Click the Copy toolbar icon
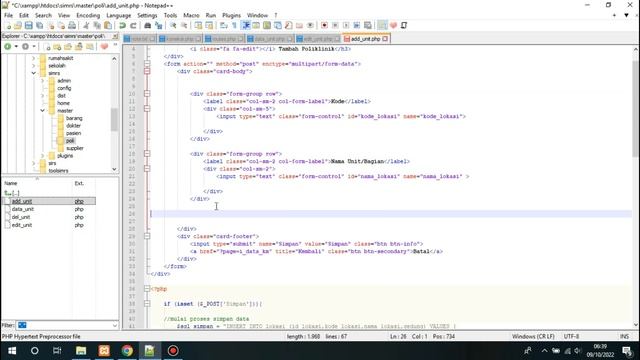Viewport: 640px width, 360px height. [x=97, y=25]
